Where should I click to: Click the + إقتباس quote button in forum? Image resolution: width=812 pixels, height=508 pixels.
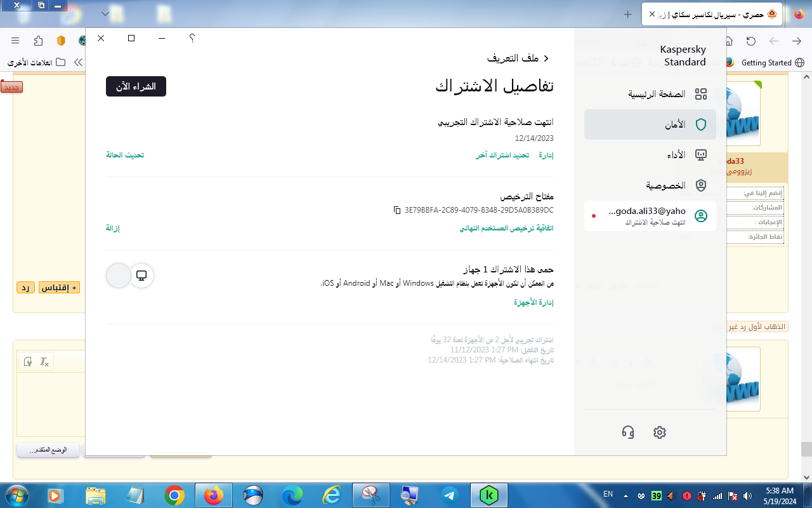point(59,288)
